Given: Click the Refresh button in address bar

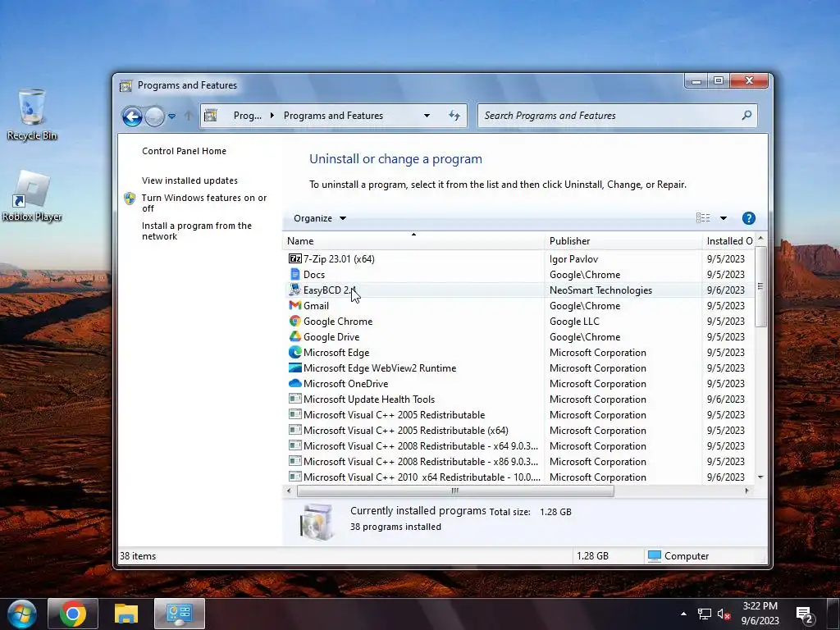Looking at the screenshot, I should click(x=454, y=116).
